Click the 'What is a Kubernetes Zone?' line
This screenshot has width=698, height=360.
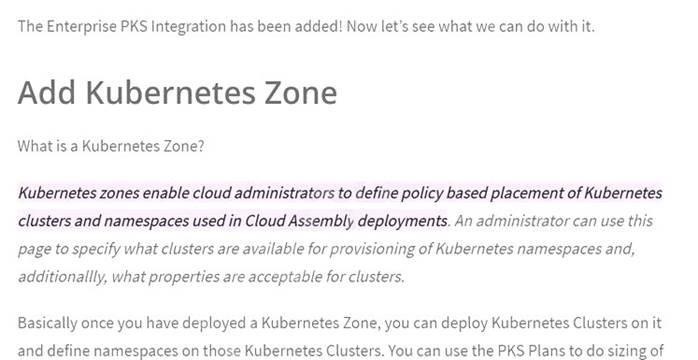[111, 146]
